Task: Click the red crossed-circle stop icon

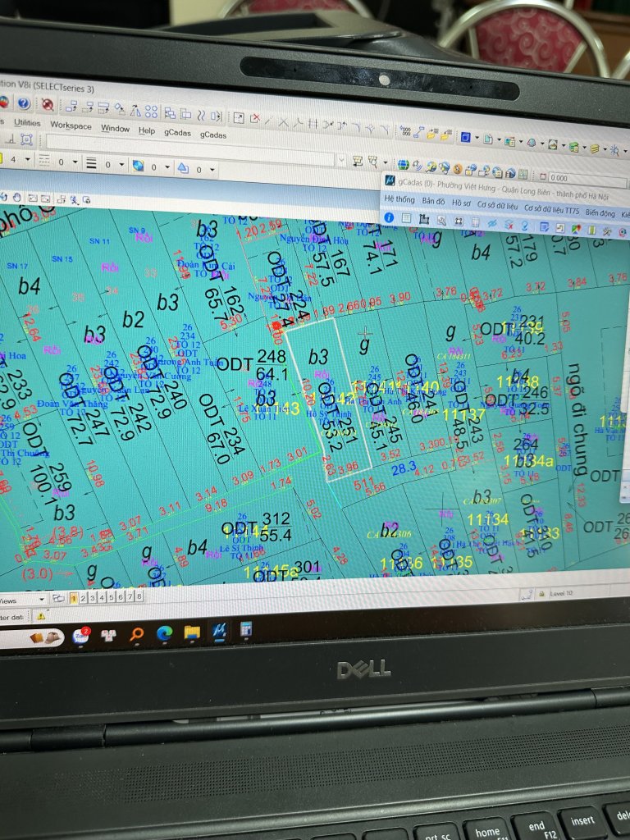Action: pos(48,104)
